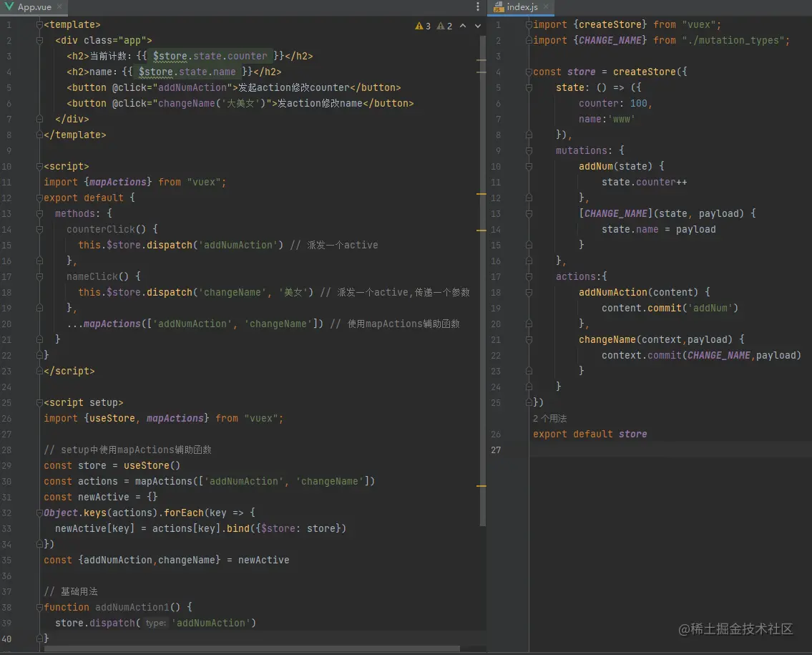Open the warnings indicator showing 3
This screenshot has height=655, width=812.
[423, 26]
